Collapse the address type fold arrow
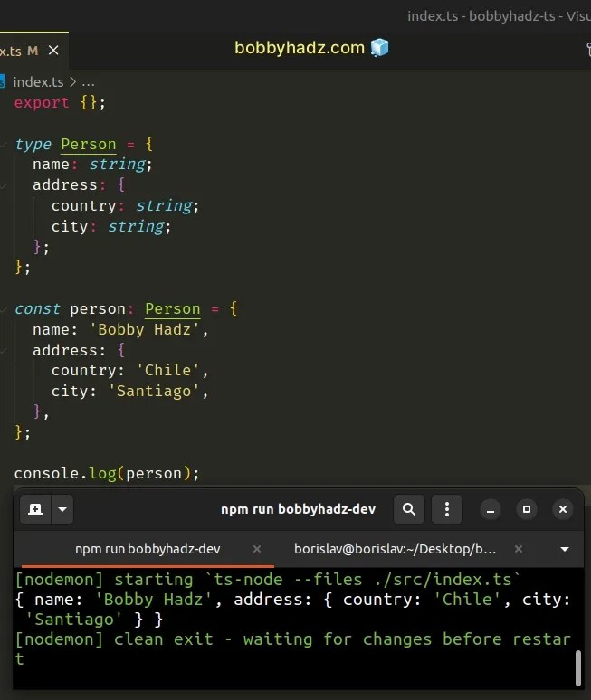Screen dimensions: 591x700 point(4,185)
